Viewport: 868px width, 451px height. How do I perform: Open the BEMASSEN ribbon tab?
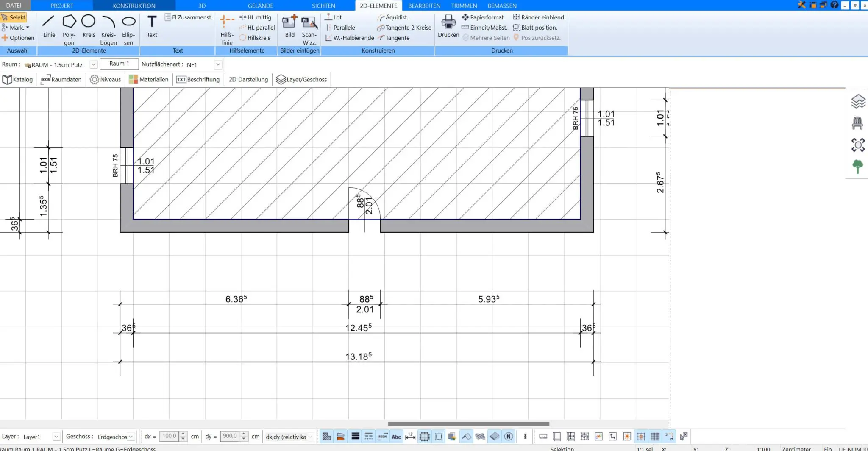click(502, 6)
